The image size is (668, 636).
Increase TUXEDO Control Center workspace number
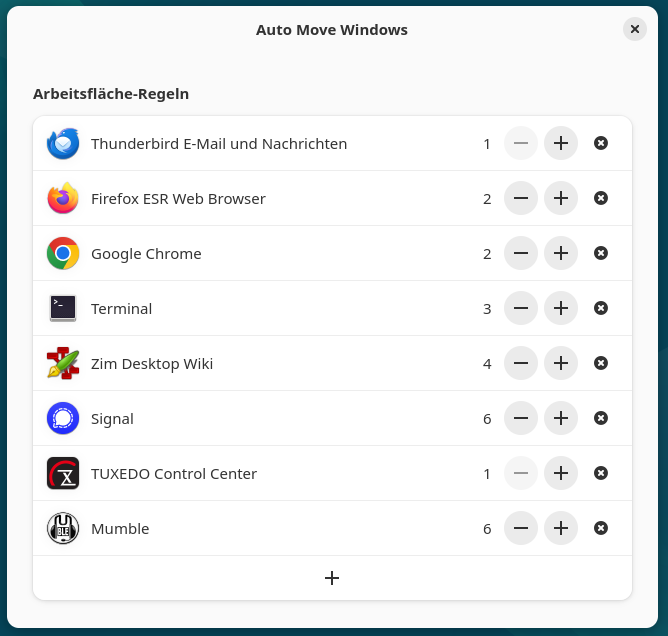click(561, 473)
